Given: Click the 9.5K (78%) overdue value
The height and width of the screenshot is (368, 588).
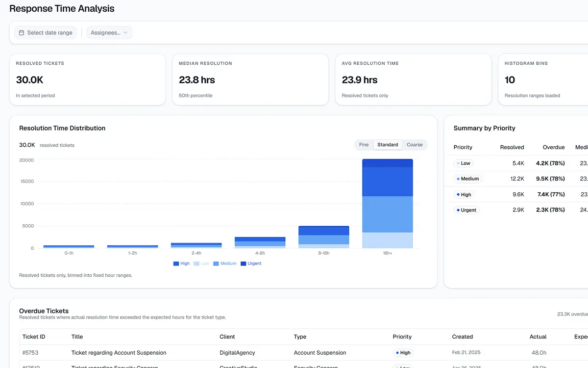Looking at the screenshot, I should tap(550, 179).
